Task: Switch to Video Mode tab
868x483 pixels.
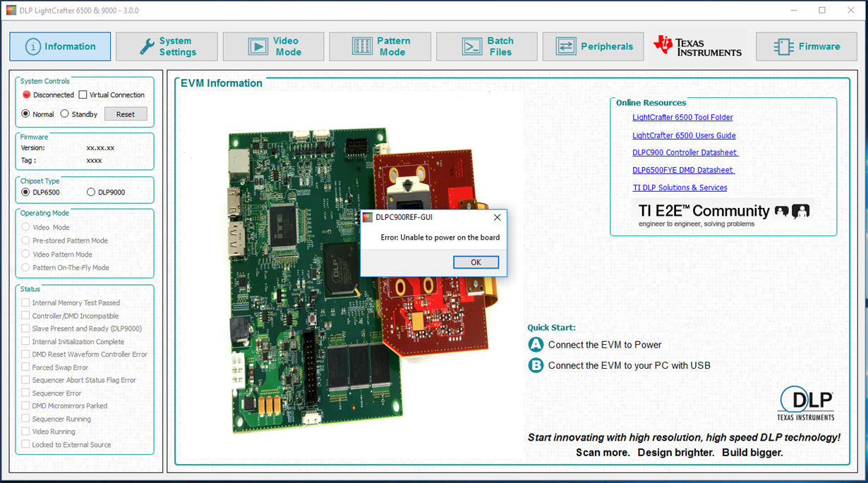Action: [273, 47]
